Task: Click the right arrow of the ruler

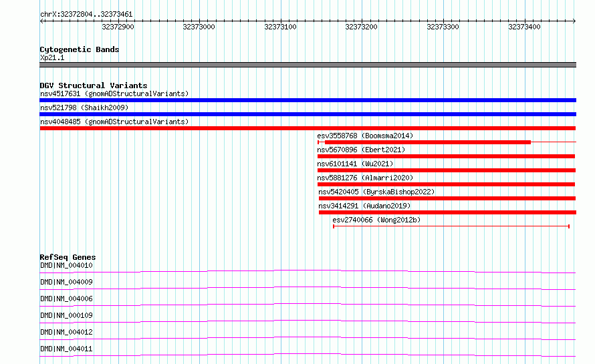Action: tap(574, 21)
